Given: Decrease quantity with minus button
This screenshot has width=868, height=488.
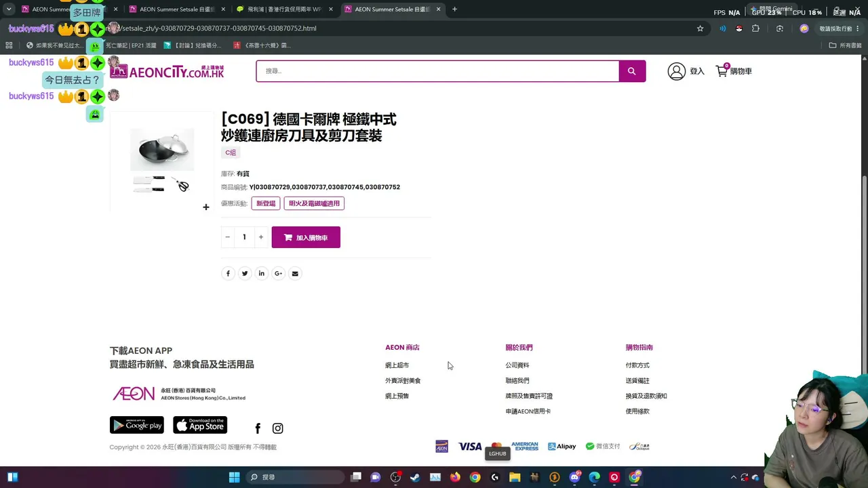Looking at the screenshot, I should click(227, 237).
